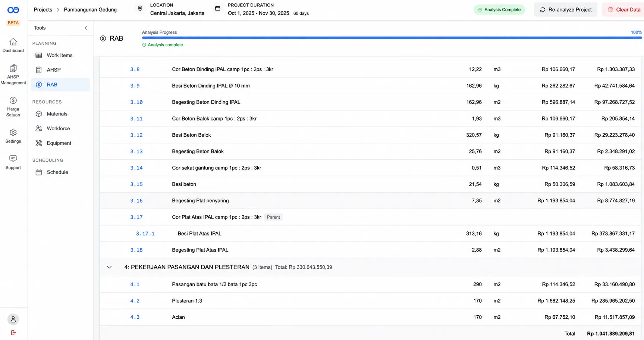Click the red logout icon
The height and width of the screenshot is (340, 644).
pos(13,333)
